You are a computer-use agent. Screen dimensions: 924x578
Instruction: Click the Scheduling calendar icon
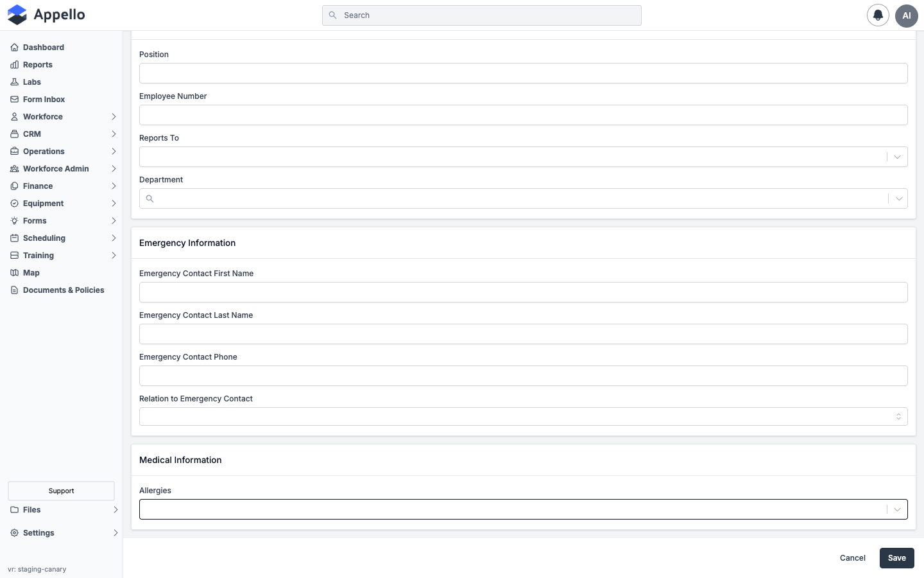coord(14,238)
